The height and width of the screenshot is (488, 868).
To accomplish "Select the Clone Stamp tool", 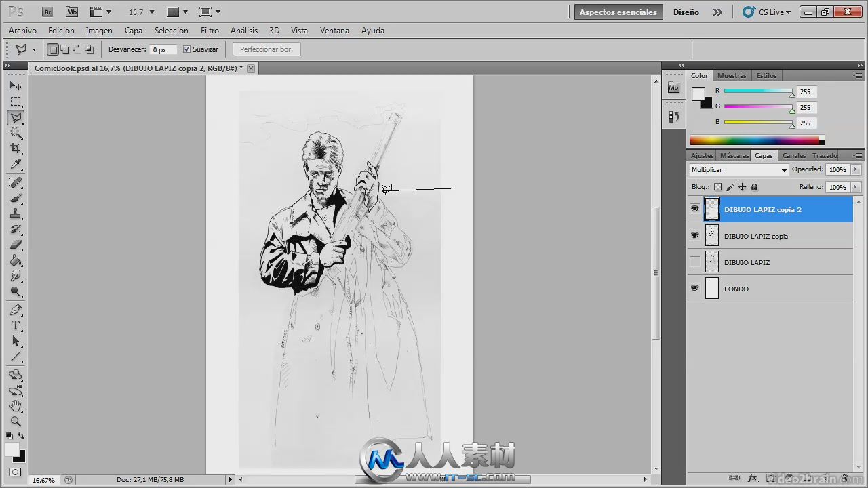I will pyautogui.click(x=16, y=213).
